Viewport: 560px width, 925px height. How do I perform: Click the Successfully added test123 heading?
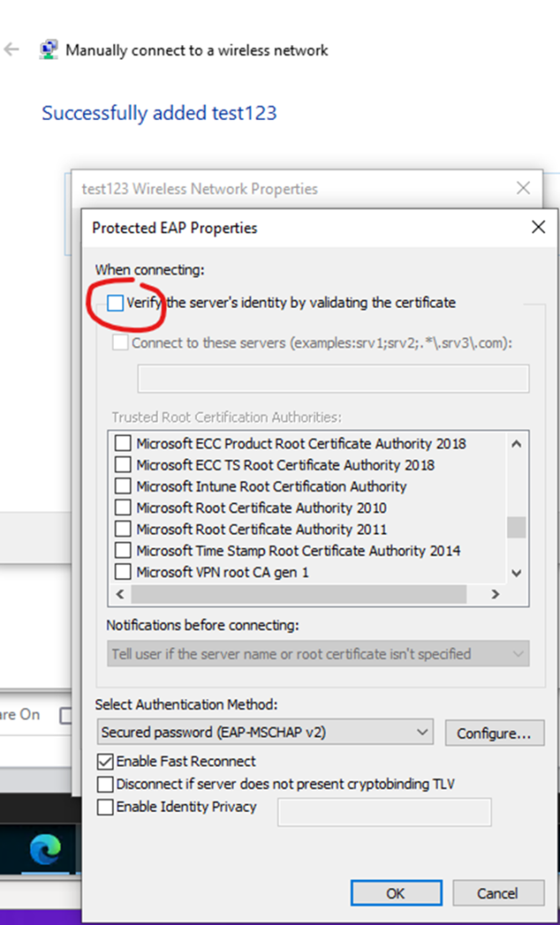[159, 113]
